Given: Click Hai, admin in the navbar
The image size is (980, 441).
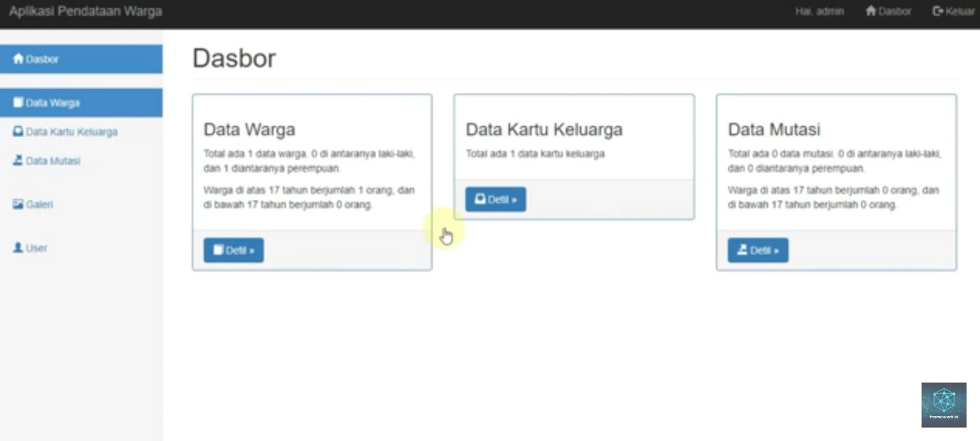Looking at the screenshot, I should pyautogui.click(x=819, y=11).
